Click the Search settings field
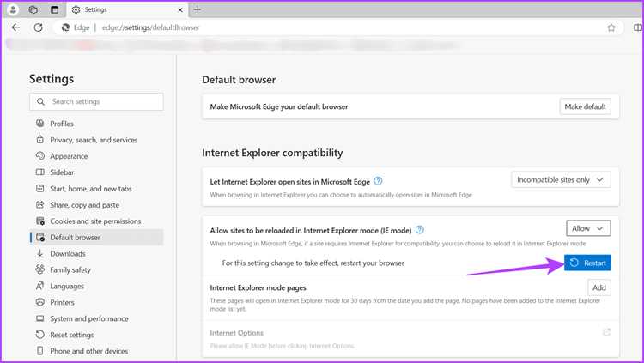The image size is (644, 363). [96, 101]
